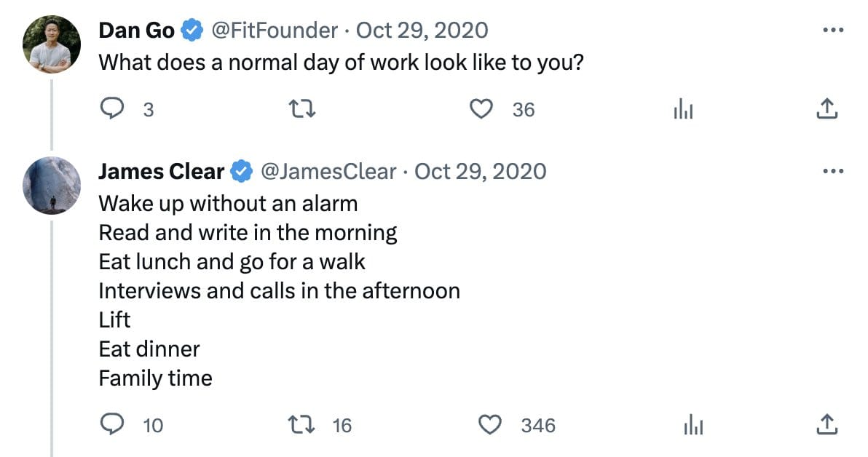This screenshot has height=457, width=868.
Task: Reply to James Clear's tweet
Action: coord(111,424)
